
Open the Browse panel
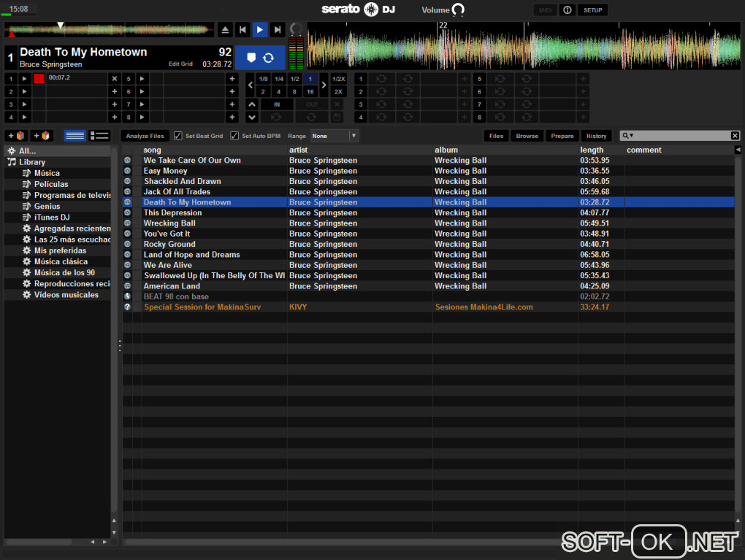(x=527, y=136)
